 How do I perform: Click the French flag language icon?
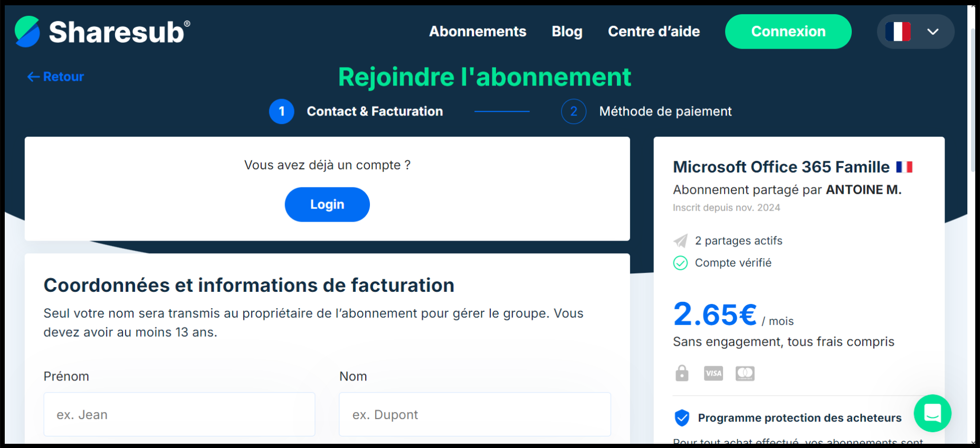tap(898, 32)
